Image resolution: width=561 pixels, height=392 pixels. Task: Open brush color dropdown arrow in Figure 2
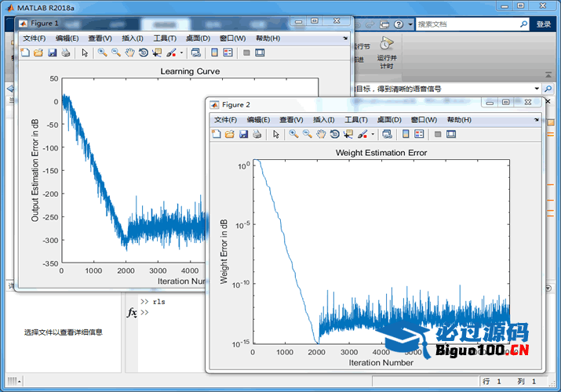click(x=373, y=134)
